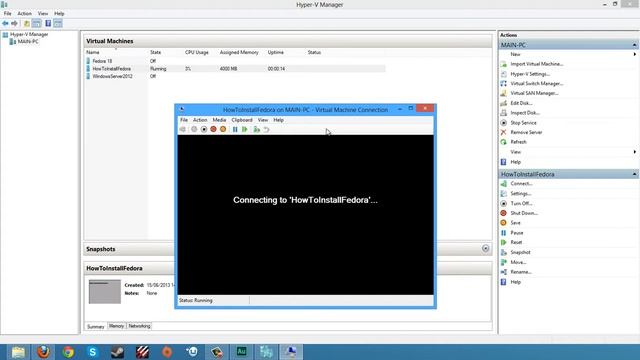
Task: Click the blue Help icon in Hyper-V toolbar
Action: coord(48,23)
